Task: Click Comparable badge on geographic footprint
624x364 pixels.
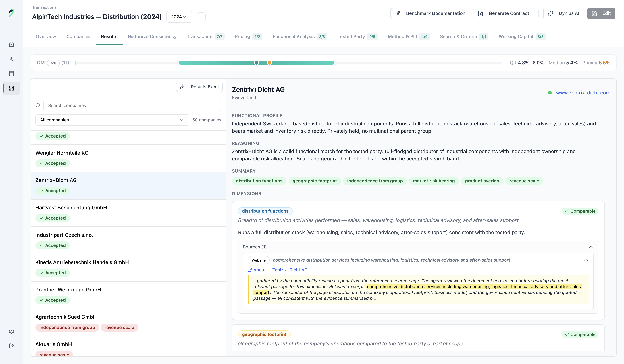Action: tap(580, 335)
